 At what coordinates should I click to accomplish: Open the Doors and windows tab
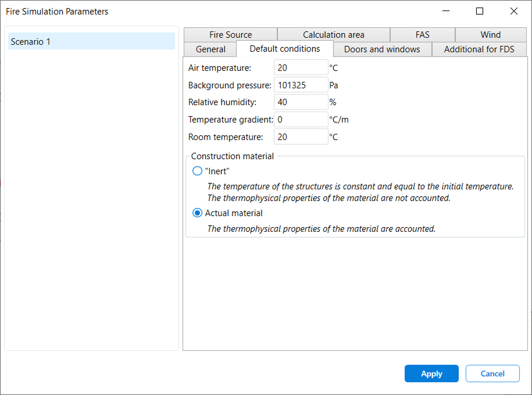tap(382, 49)
